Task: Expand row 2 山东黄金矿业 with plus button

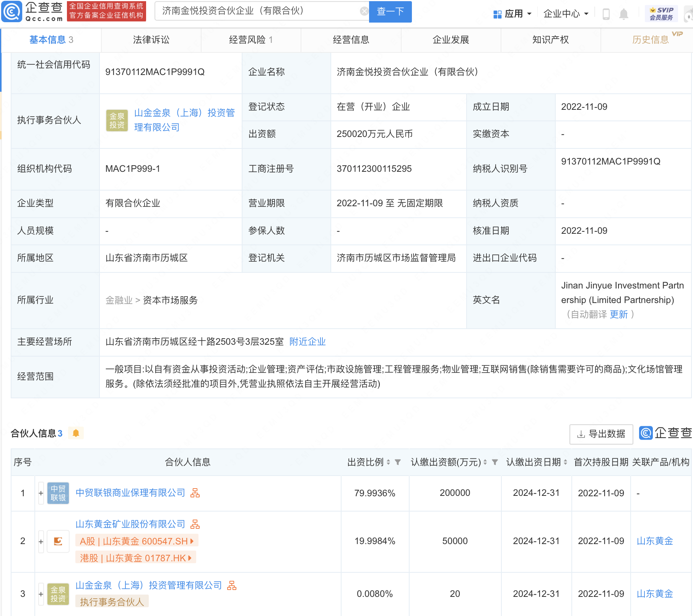Action: (41, 541)
